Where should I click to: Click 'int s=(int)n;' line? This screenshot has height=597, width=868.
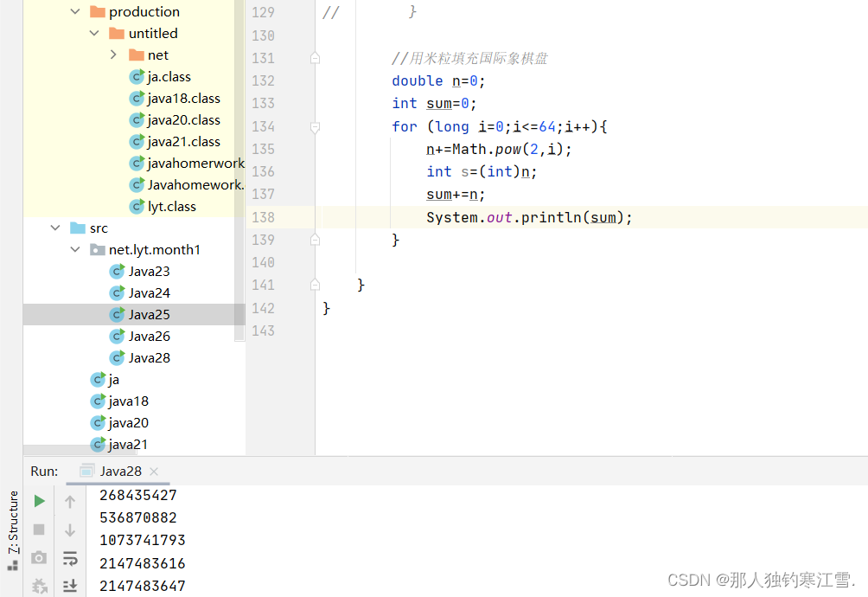click(482, 171)
